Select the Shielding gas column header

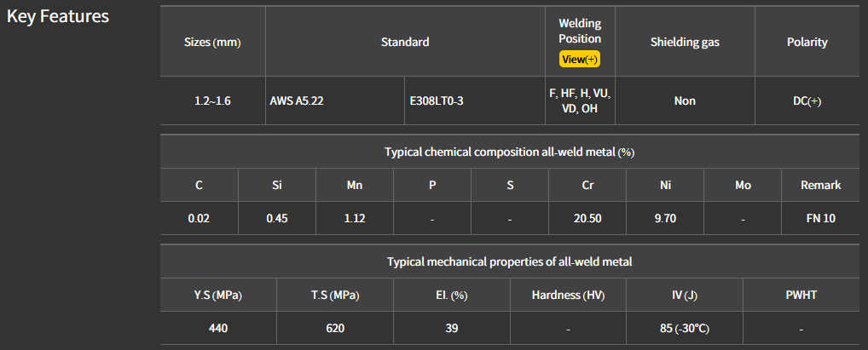tap(685, 42)
